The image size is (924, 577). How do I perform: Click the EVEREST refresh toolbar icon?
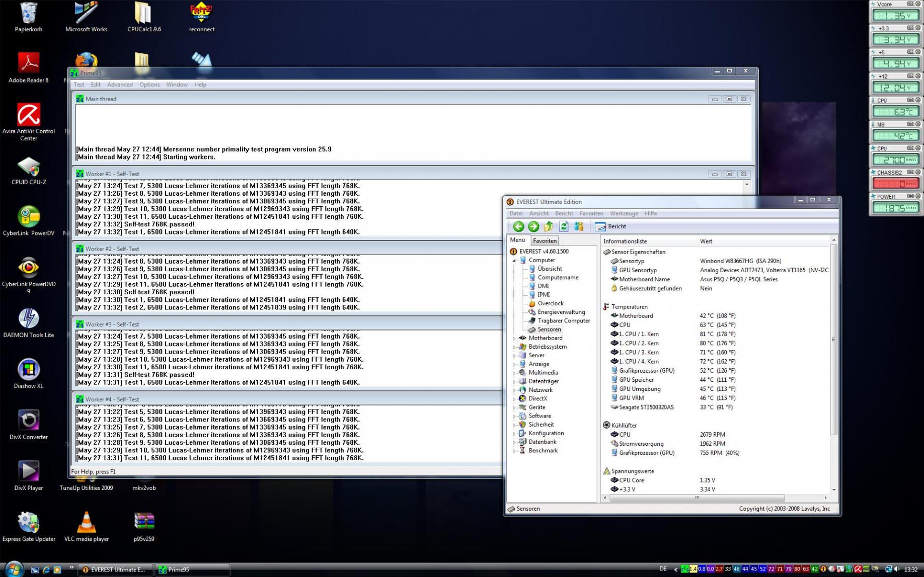click(564, 227)
